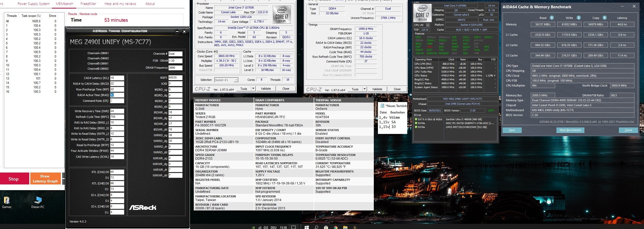Open the notification action center icon
Image resolution: width=644 pixels, height=229 pixels.
tap(294, 227)
